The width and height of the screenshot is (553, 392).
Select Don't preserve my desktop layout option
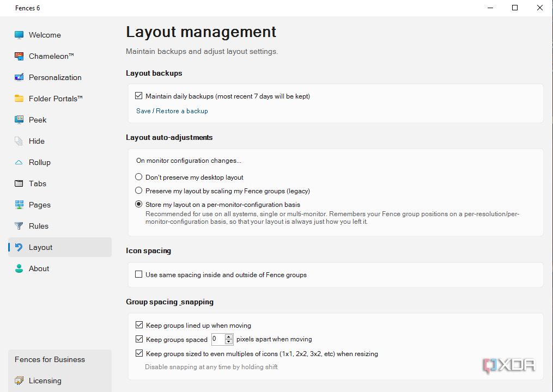[138, 176]
